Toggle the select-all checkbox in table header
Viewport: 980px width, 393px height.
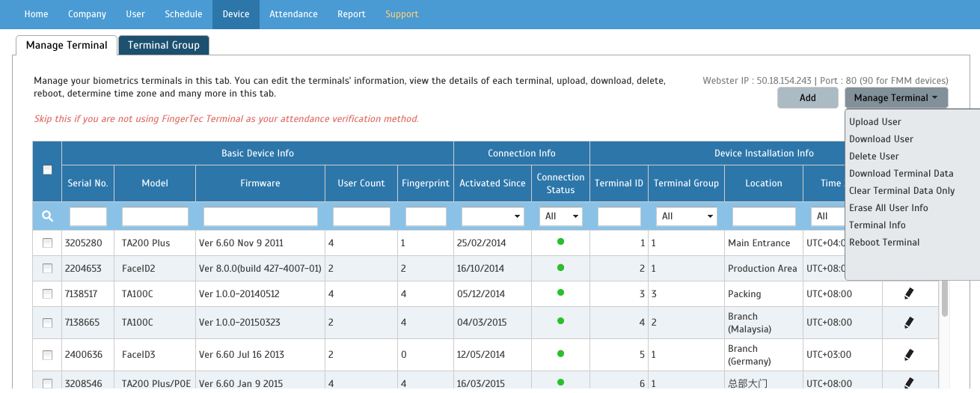click(47, 170)
